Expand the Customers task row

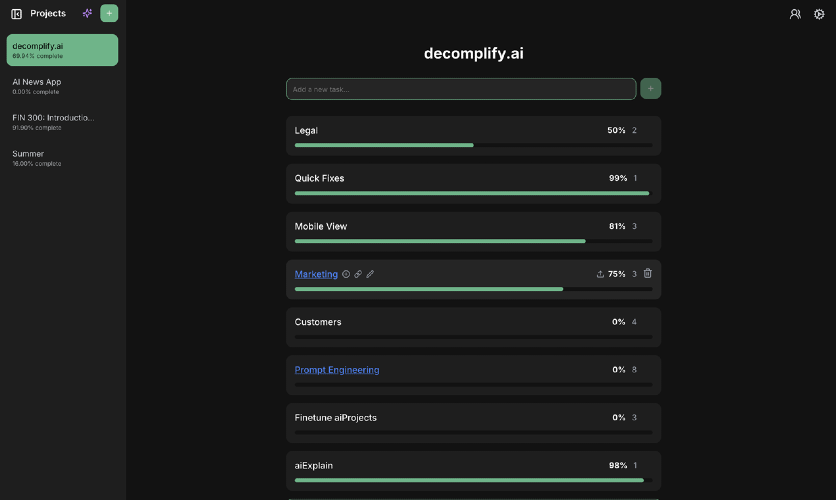pos(473,327)
